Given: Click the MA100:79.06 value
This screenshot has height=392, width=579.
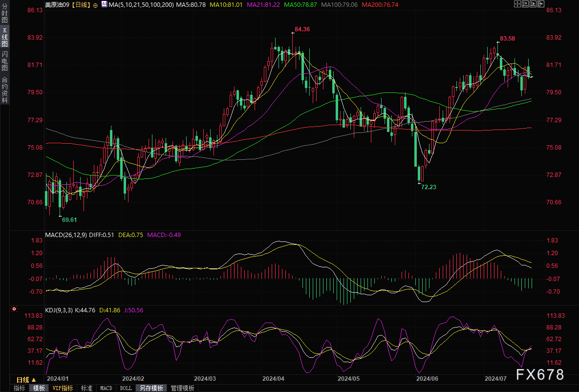Looking at the screenshot, I should [340, 5].
